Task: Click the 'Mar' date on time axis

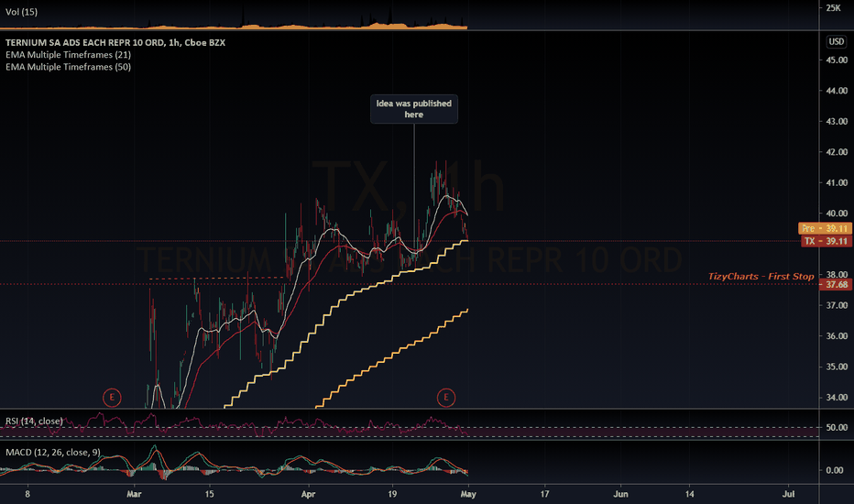Action: click(134, 494)
